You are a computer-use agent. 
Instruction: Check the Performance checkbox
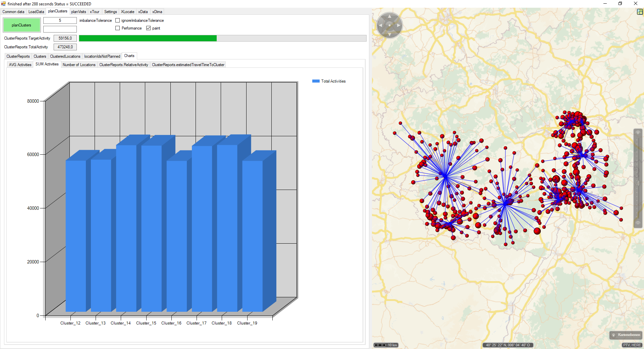click(x=118, y=28)
